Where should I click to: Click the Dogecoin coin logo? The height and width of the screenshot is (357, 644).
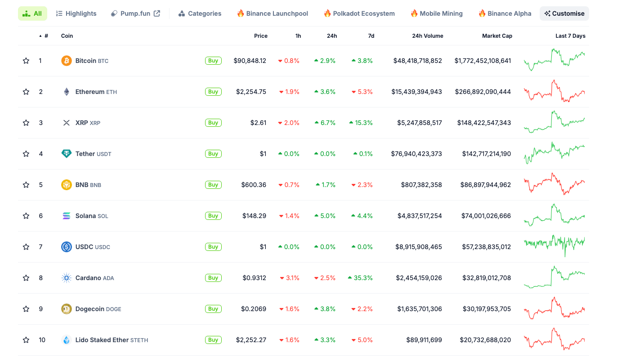pos(66,309)
